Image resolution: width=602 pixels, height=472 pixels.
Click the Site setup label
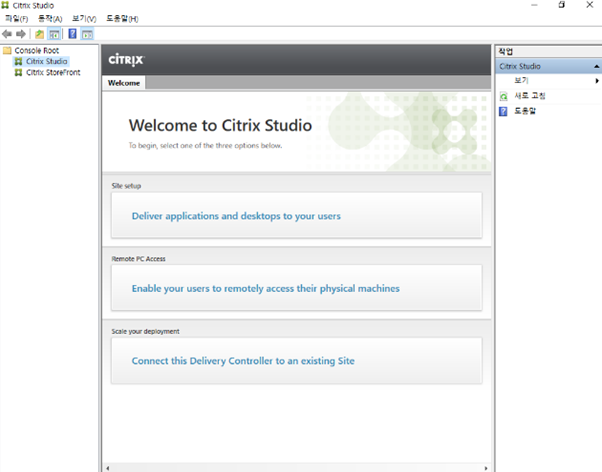point(126,186)
